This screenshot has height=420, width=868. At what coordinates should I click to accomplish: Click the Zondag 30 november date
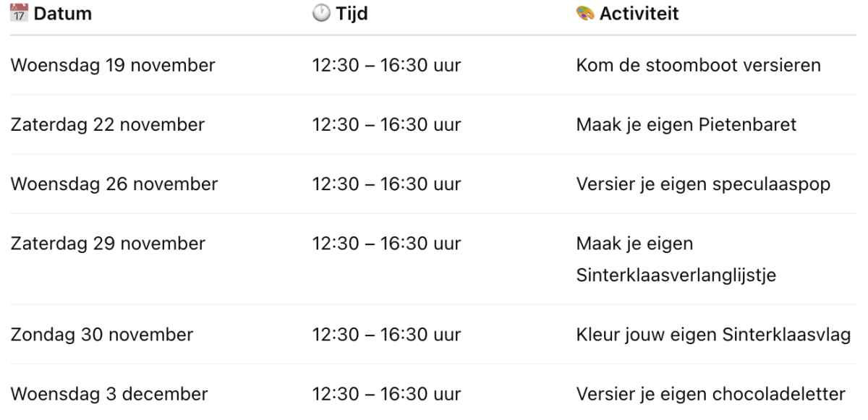(x=101, y=335)
